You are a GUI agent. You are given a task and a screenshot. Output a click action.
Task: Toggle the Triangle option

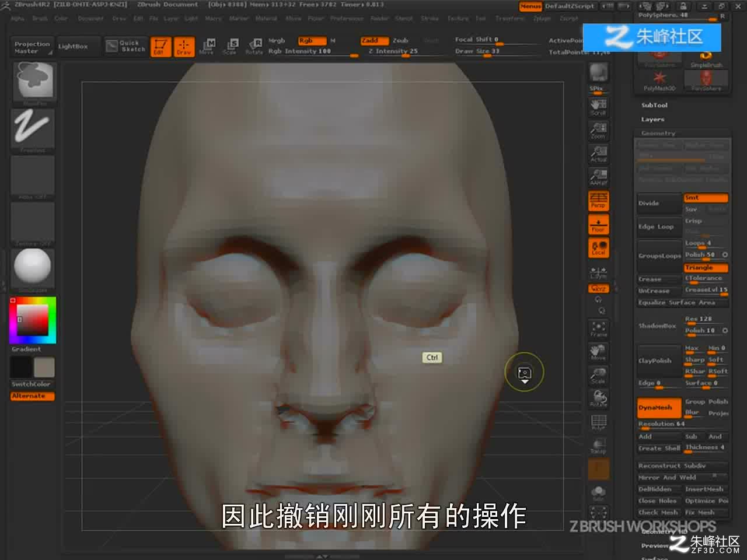click(x=706, y=268)
